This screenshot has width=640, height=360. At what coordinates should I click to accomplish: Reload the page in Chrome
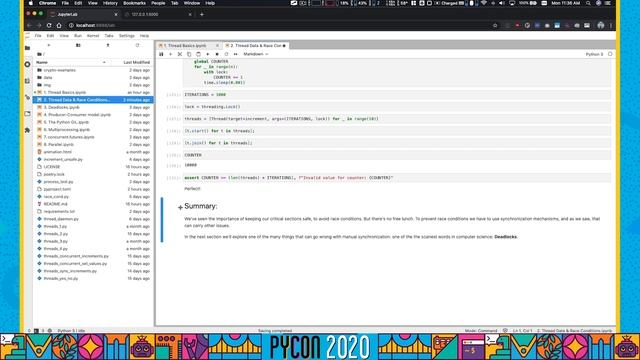[49, 25]
